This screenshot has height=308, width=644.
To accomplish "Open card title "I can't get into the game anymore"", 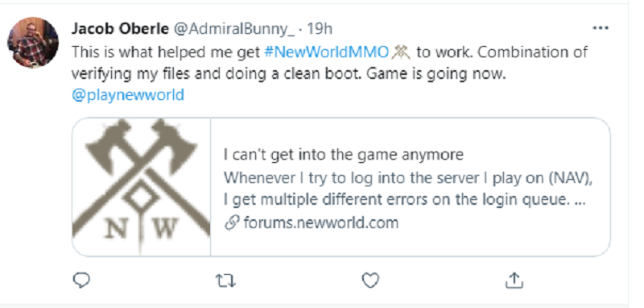I will [344, 155].
